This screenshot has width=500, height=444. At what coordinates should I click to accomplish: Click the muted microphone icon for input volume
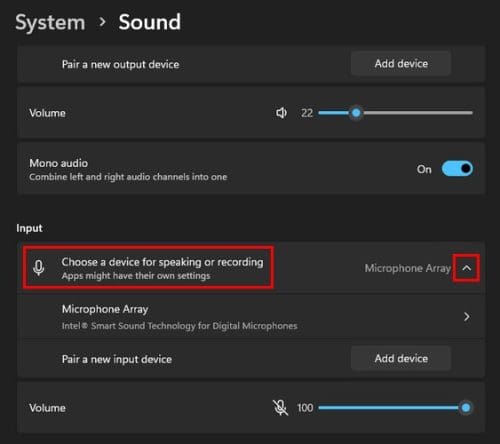pyautogui.click(x=280, y=407)
